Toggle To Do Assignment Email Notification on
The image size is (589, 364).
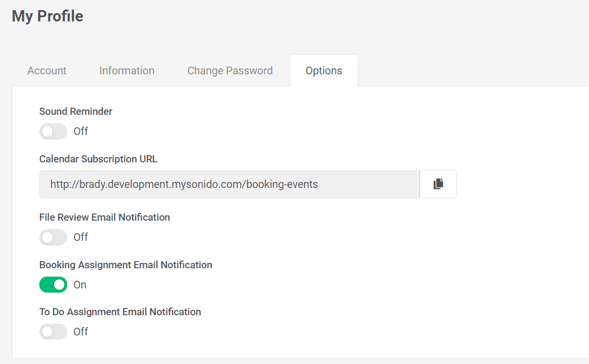[54, 332]
